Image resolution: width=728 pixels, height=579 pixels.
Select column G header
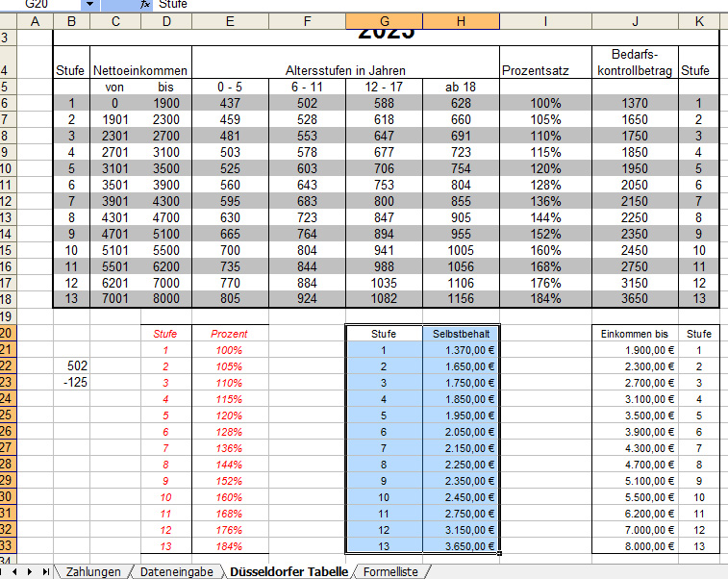coord(384,21)
